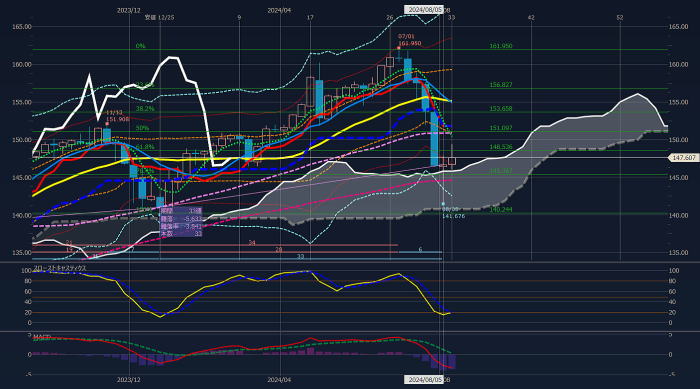Click stochastics value 60 on left axis
Image resolution: width=700 pixels, height=389 pixels.
pos(28,292)
